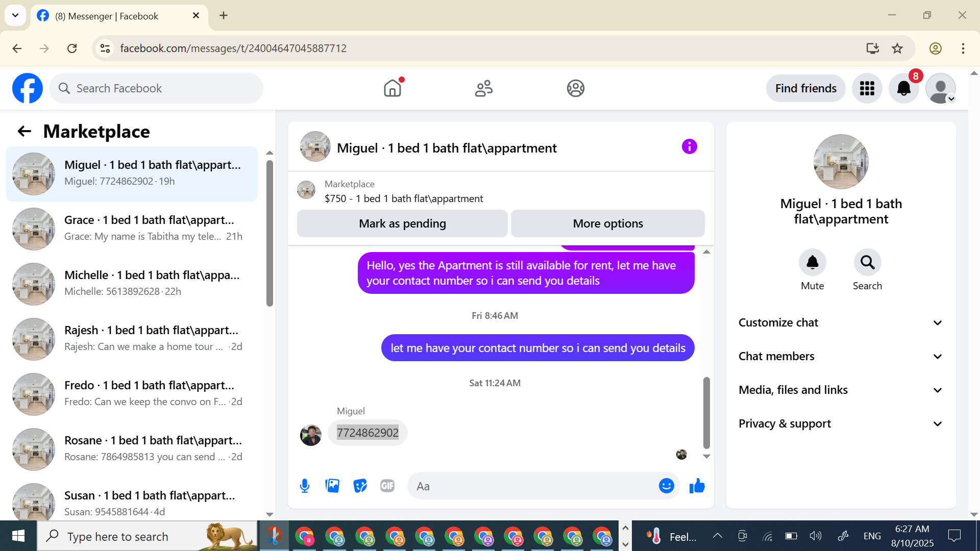
Task: Open the Friends tab
Action: [x=483, y=88]
